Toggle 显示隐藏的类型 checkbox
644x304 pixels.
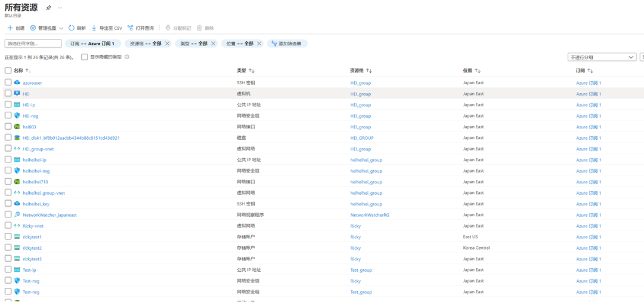pyautogui.click(x=84, y=57)
